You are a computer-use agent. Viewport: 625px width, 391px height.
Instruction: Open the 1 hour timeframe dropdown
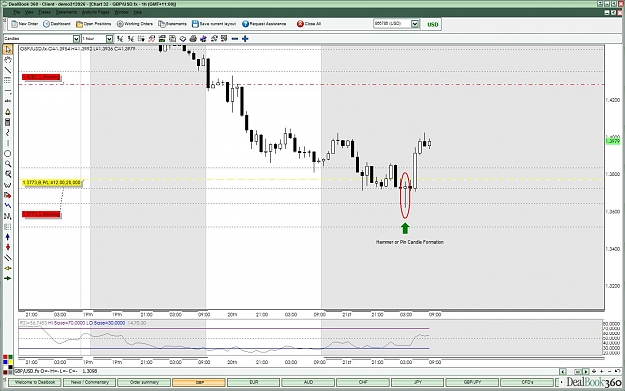point(109,39)
